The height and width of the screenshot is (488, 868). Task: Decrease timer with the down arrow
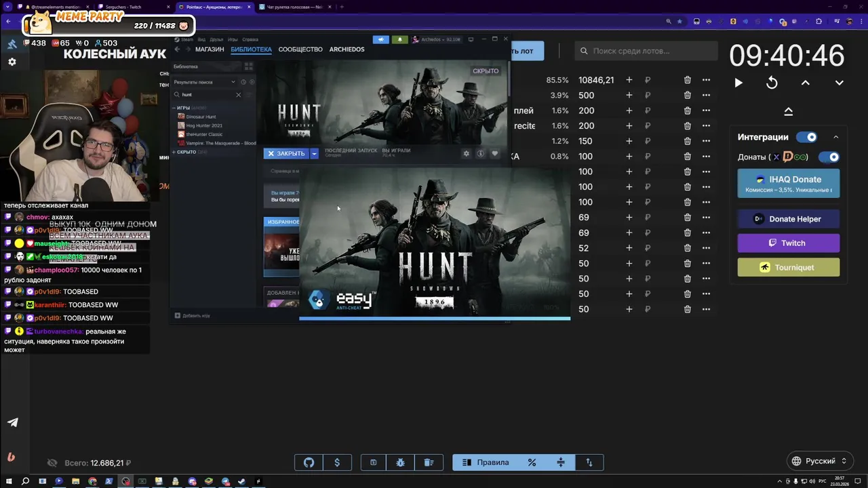click(839, 83)
